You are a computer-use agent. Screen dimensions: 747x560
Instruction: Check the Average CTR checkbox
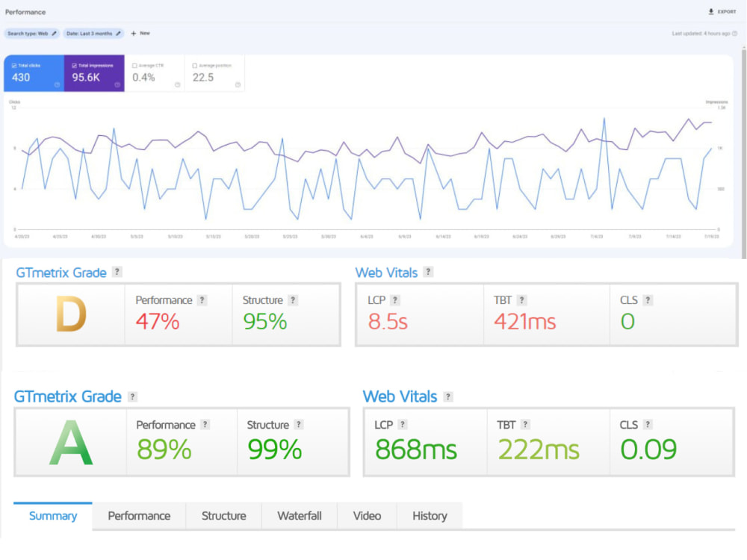134,66
